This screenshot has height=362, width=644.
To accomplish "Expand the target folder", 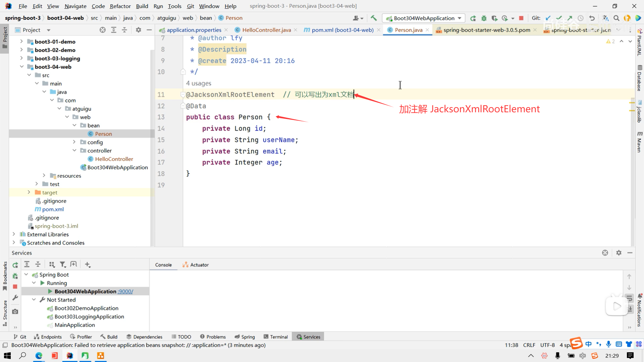I will tap(29, 192).
